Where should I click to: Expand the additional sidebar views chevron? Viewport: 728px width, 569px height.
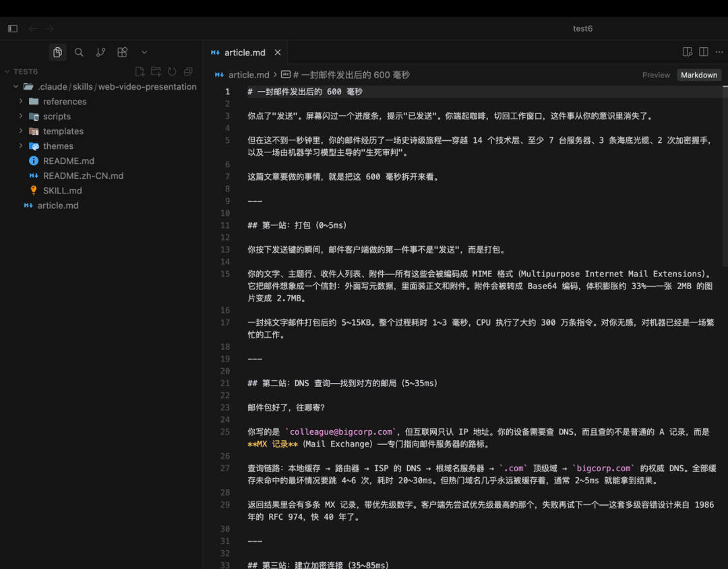click(144, 53)
